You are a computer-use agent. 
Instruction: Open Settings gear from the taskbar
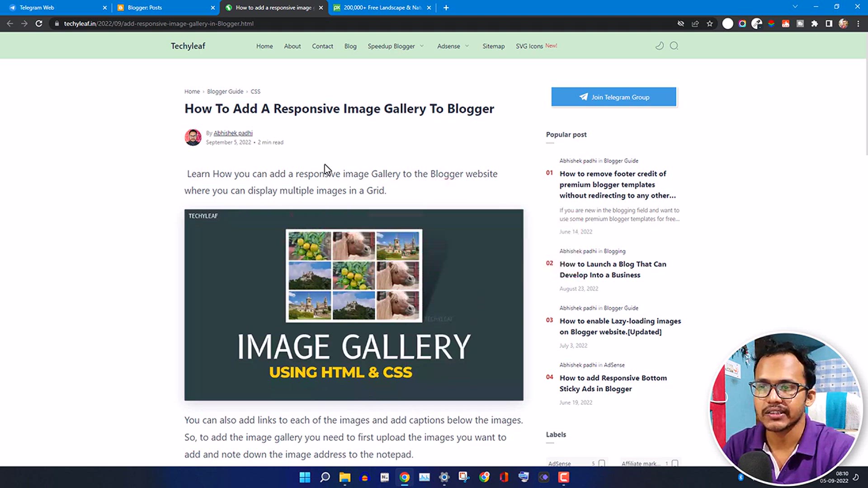click(444, 477)
